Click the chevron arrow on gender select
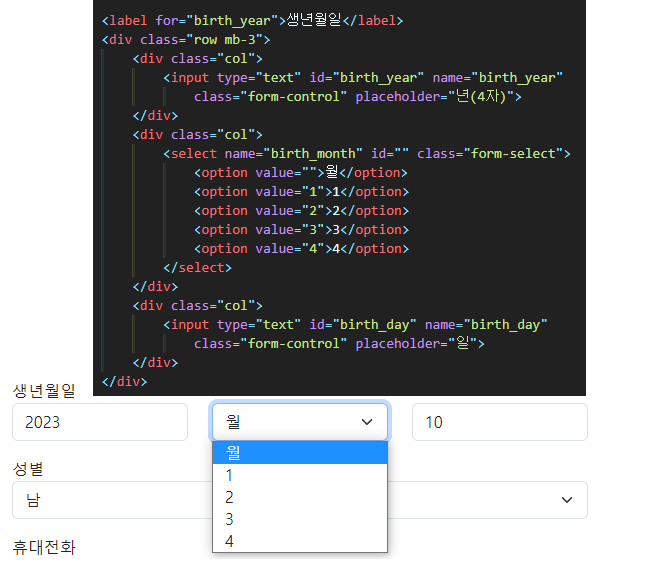This screenshot has height=572, width=656. pyautogui.click(x=567, y=500)
